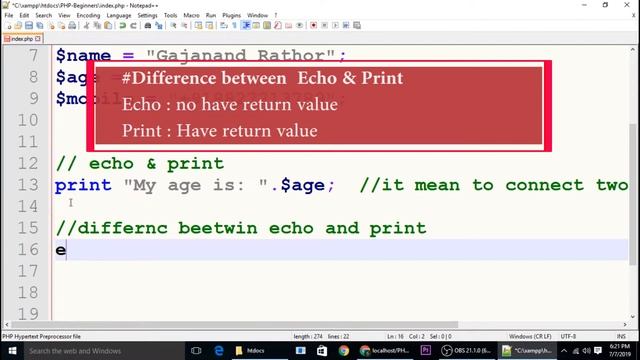
Task: Save the current file via toolbar
Action: pyautogui.click(x=29, y=26)
